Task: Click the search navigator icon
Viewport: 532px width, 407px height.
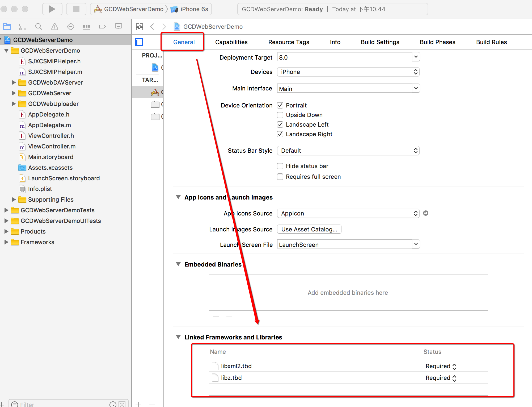Action: [x=39, y=27]
